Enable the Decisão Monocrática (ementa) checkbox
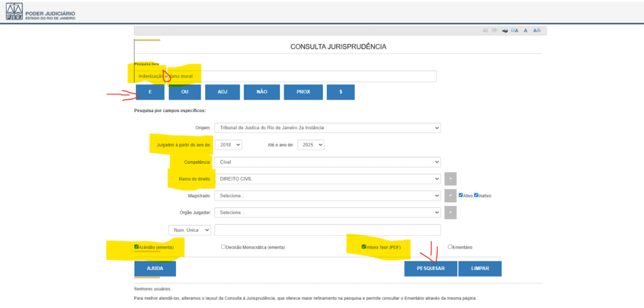 pyautogui.click(x=223, y=247)
